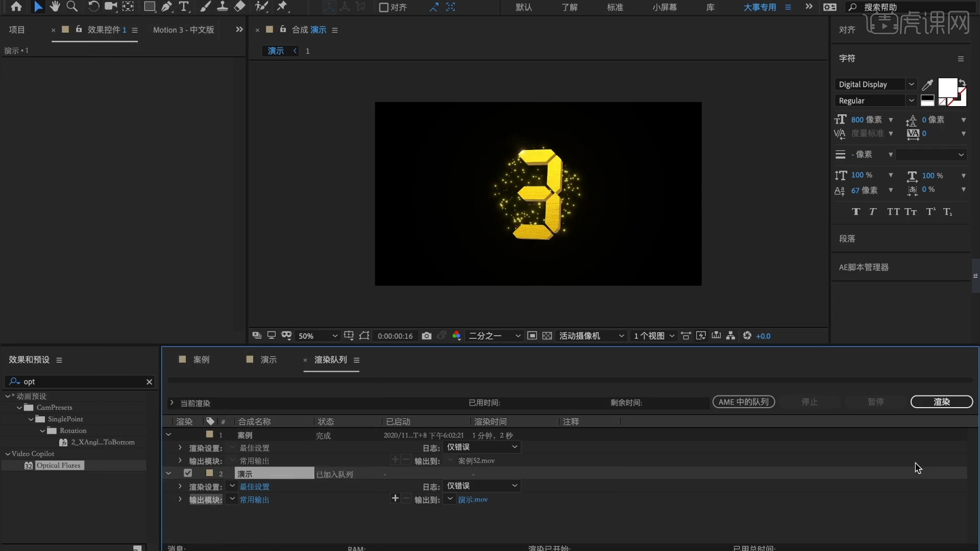This screenshot has height=551, width=980.
Task: Select the Hand tool
Action: (x=55, y=7)
